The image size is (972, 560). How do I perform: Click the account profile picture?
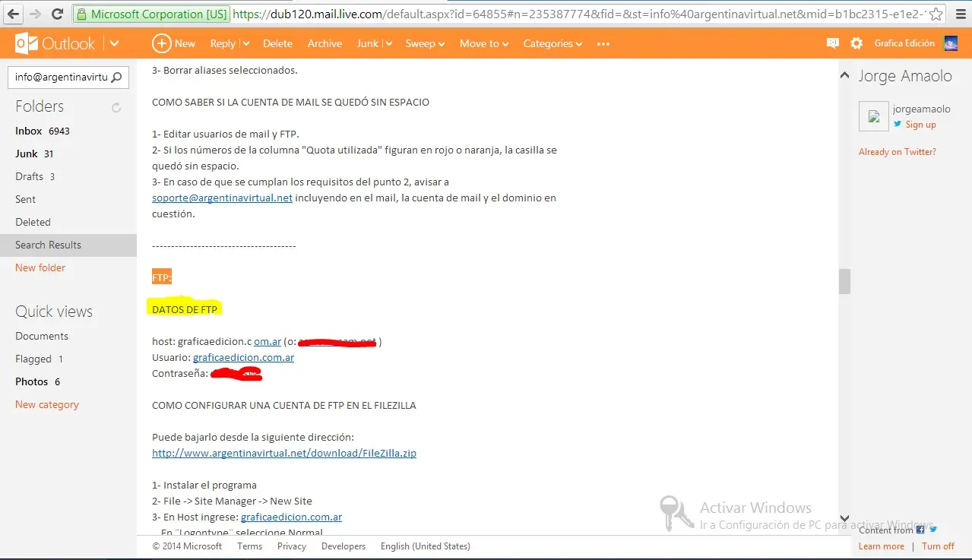click(951, 43)
